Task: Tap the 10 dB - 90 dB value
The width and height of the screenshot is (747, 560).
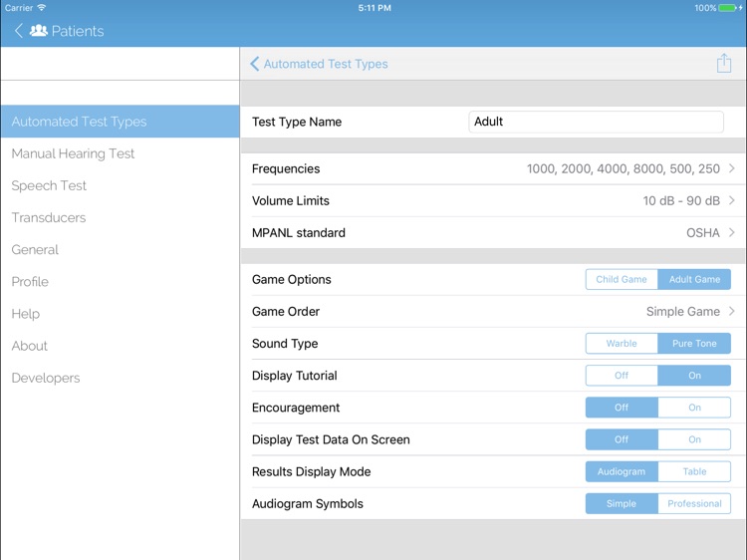Action: [681, 200]
